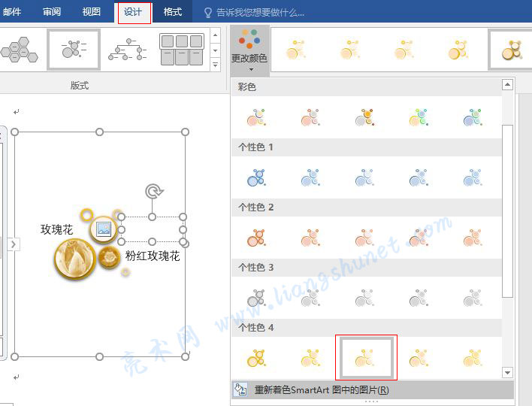532x406 pixels.
Task: Pick third 彩色 color scheme
Action: (364, 117)
